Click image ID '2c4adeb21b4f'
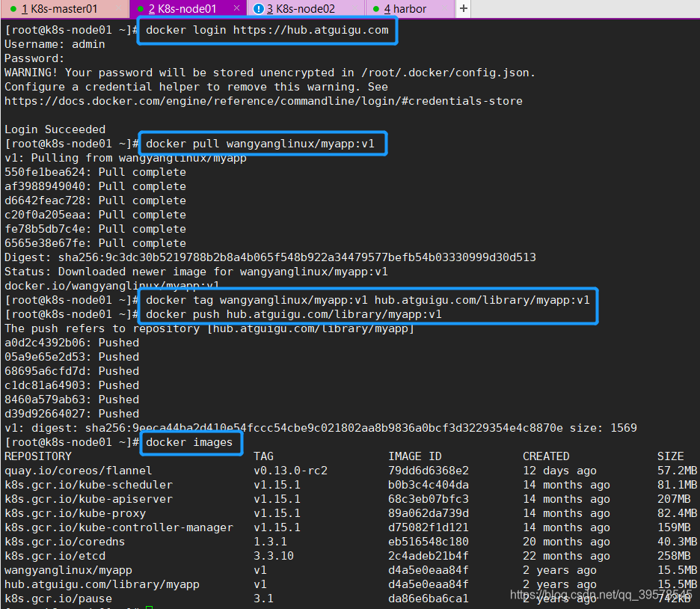700x609 pixels. tap(429, 557)
